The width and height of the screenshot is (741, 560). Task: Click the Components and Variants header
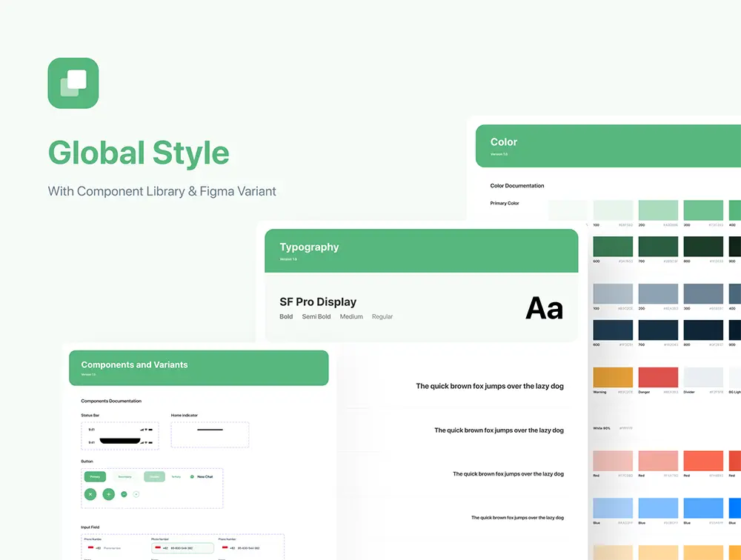199,367
